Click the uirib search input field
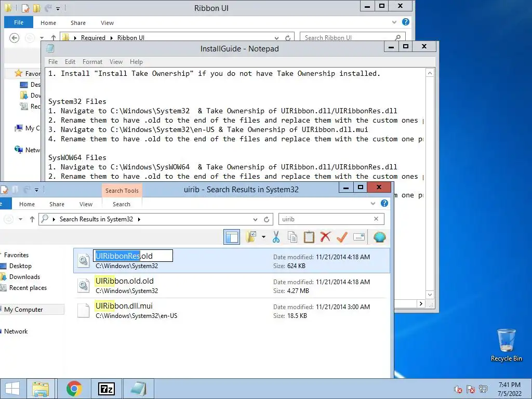Image resolution: width=532 pixels, height=399 pixels. [326, 219]
